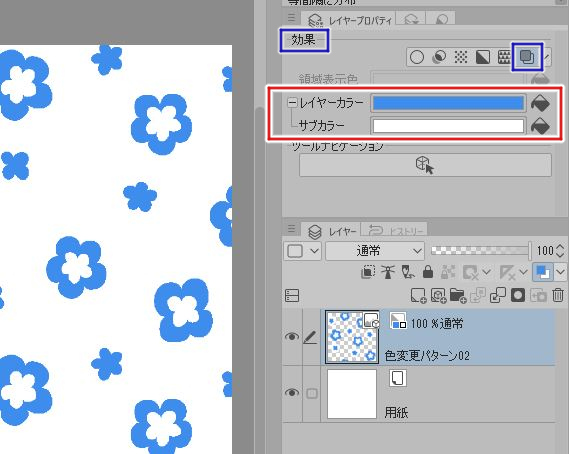Click the black-and-white diagonal effect icon

(483, 57)
